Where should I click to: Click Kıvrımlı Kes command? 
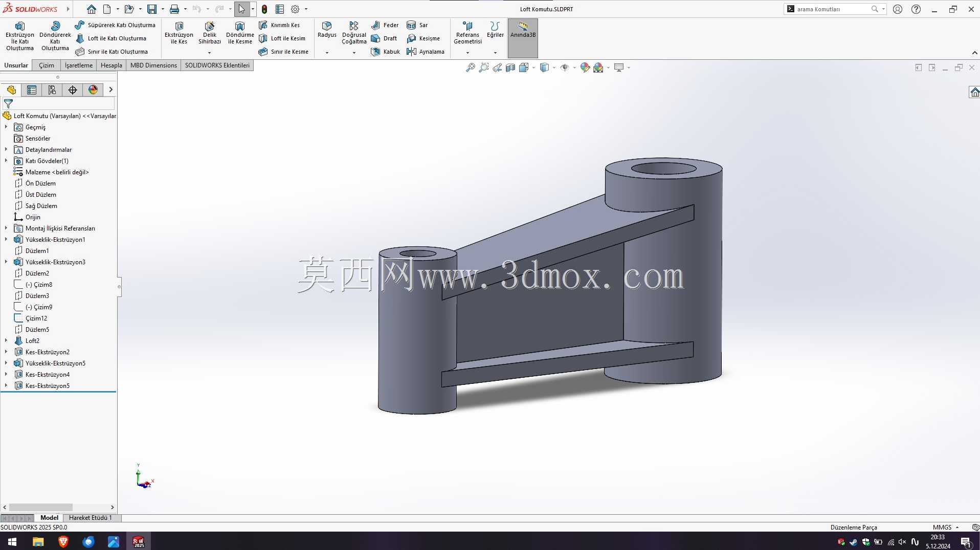click(279, 25)
